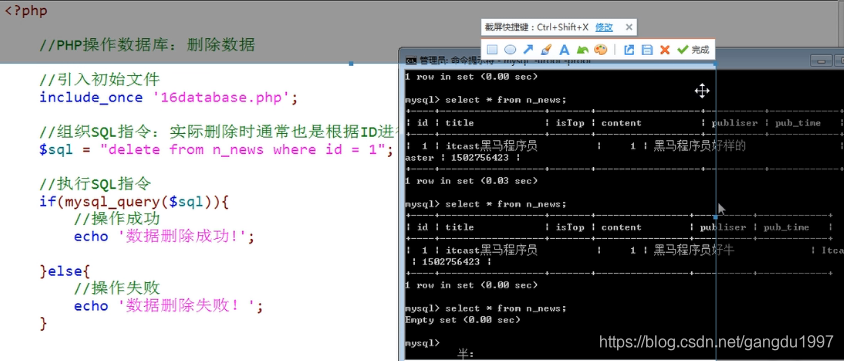Click the last empty mysql> prompt
The image size is (844, 361).
(422, 343)
